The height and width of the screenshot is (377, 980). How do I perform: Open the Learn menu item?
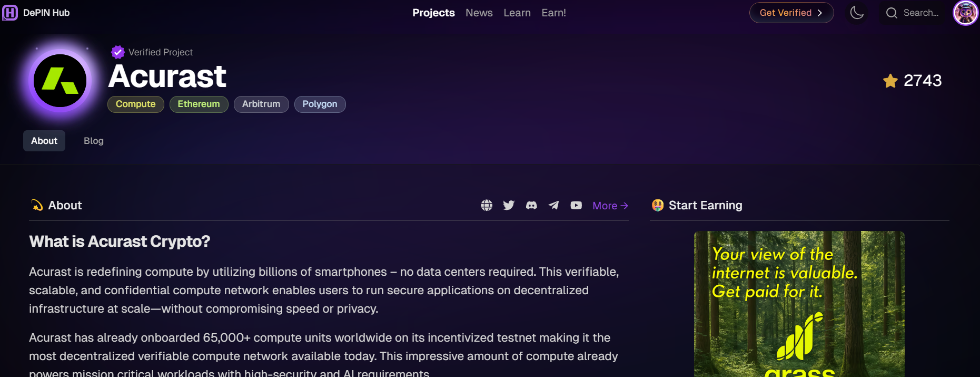517,13
